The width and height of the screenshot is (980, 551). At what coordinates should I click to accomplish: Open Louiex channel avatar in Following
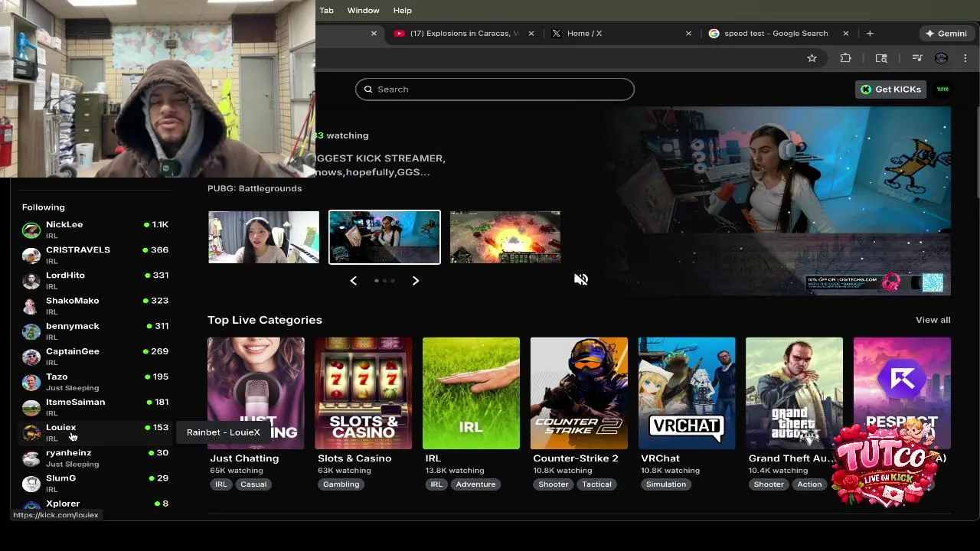click(x=31, y=432)
